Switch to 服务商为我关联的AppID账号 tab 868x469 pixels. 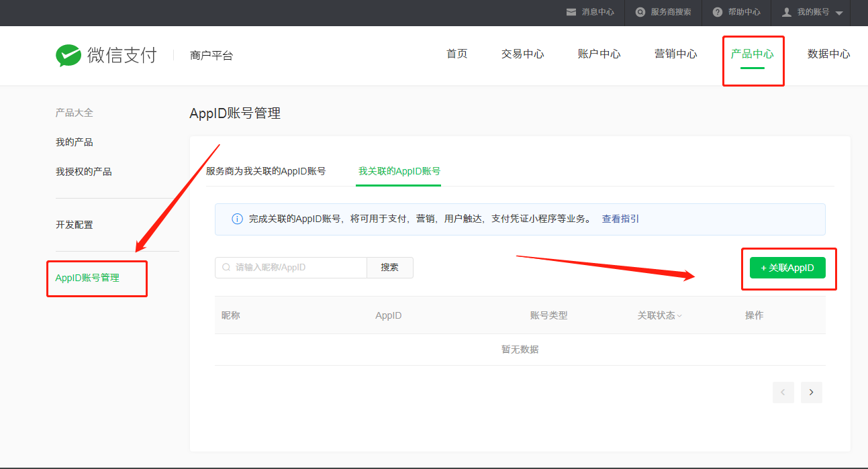266,171
